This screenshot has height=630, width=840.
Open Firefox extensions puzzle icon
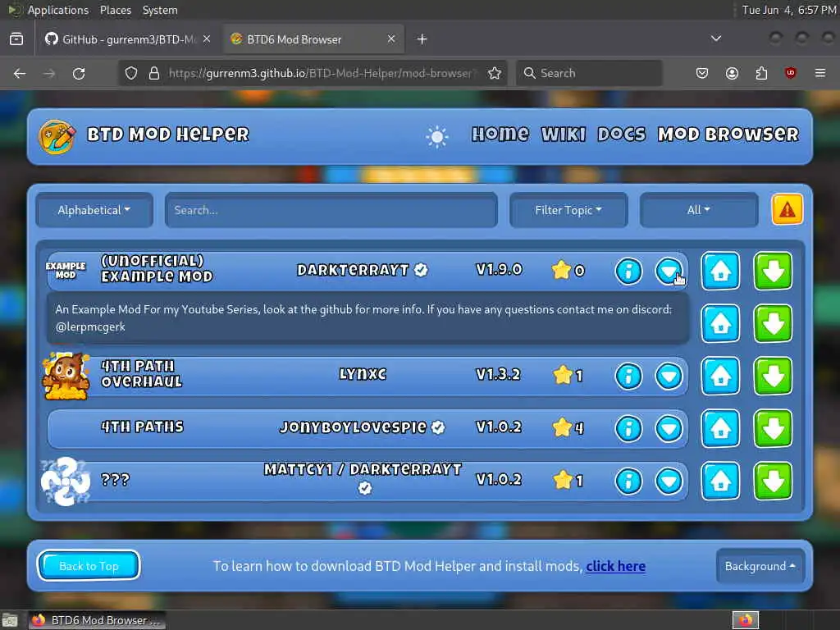[x=761, y=73]
